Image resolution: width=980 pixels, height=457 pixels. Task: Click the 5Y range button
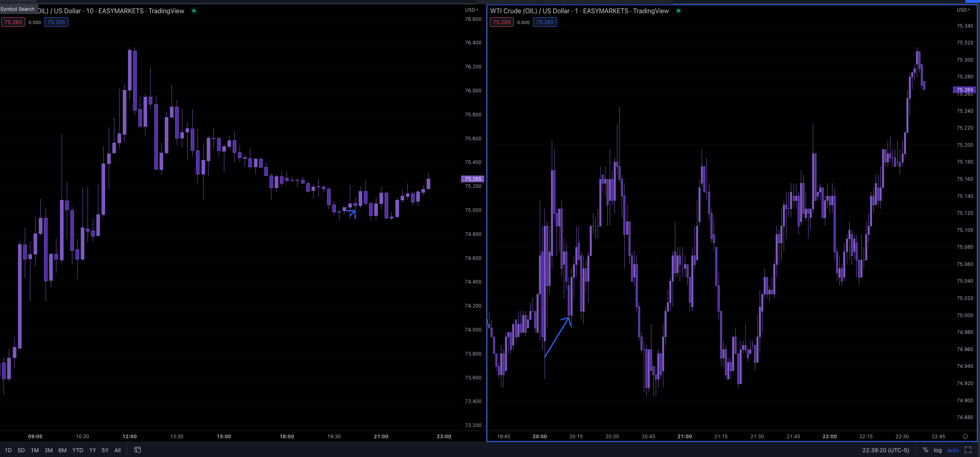point(105,450)
